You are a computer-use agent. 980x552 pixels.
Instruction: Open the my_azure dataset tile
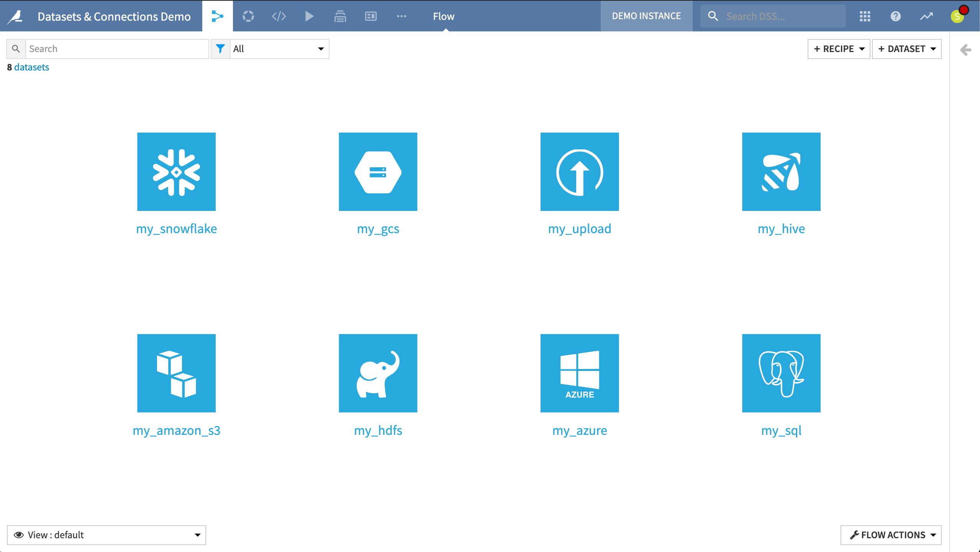579,373
